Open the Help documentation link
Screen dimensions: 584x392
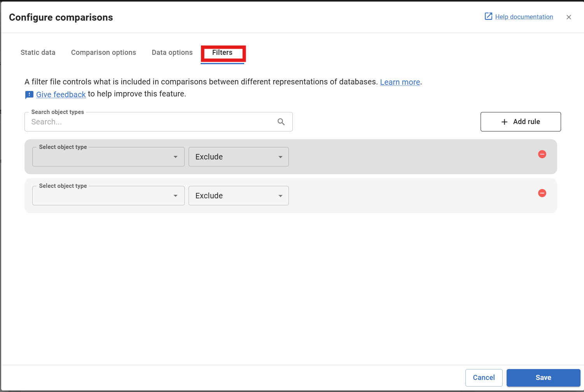pos(523,17)
